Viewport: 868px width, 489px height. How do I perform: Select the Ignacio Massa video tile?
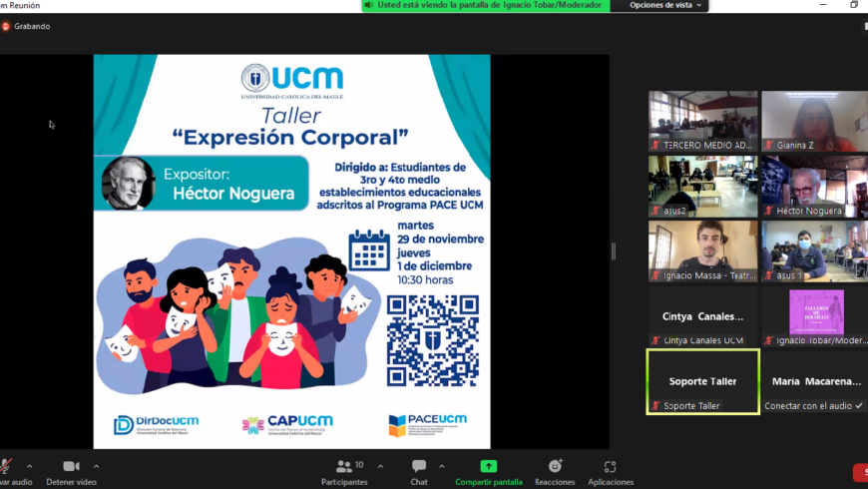coord(703,251)
